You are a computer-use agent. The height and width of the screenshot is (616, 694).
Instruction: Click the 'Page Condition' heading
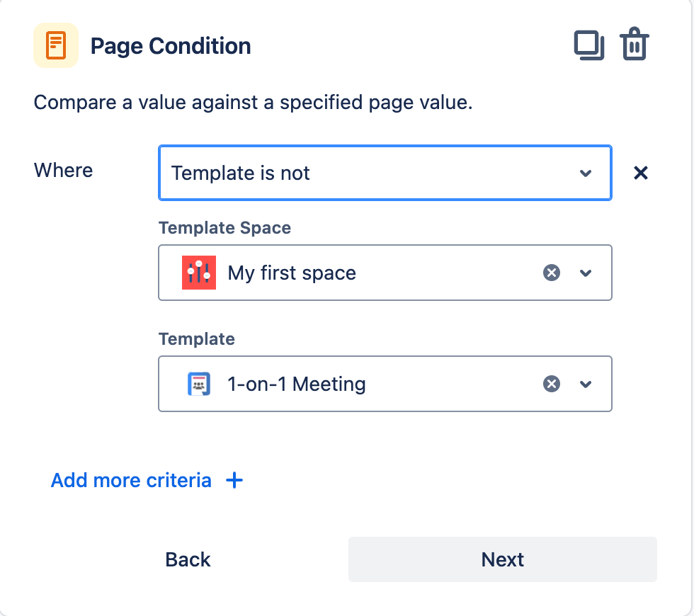[x=171, y=46]
